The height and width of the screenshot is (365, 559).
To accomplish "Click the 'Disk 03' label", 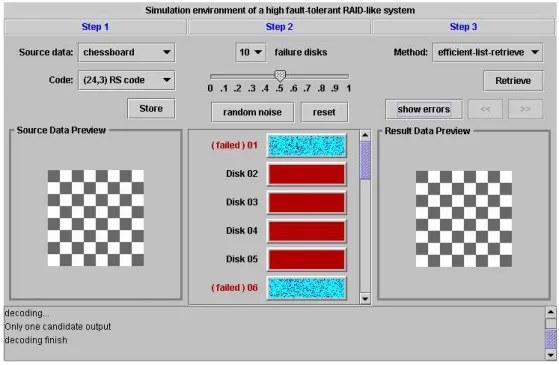I will pyautogui.click(x=242, y=202).
